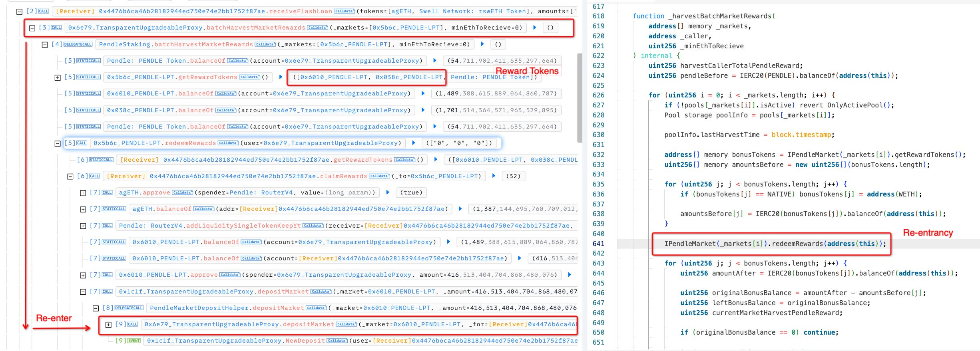Click blue return arrow on 0x038c balanceOf row

(423, 110)
